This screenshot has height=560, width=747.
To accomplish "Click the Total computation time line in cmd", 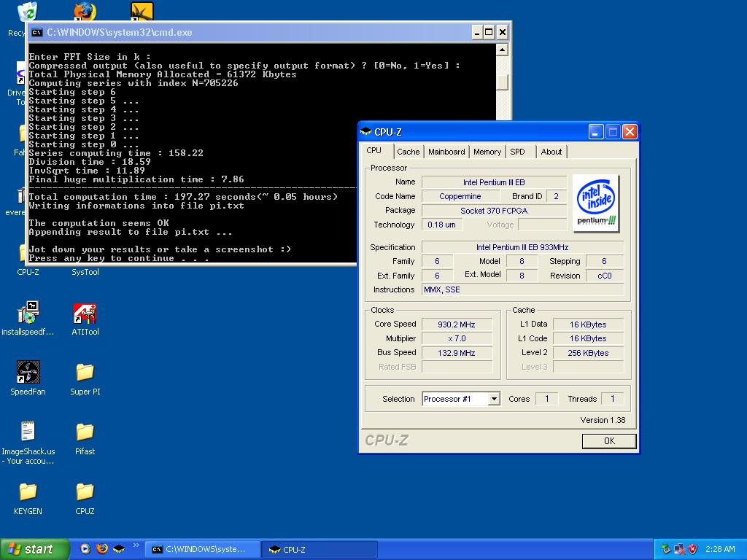I will coord(183,197).
